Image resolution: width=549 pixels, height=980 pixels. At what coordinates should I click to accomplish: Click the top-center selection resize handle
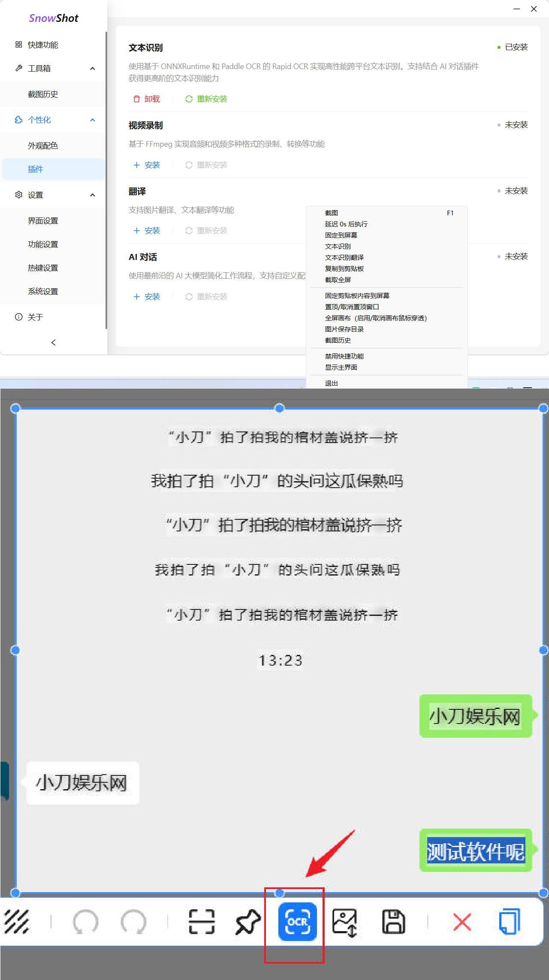click(x=279, y=408)
